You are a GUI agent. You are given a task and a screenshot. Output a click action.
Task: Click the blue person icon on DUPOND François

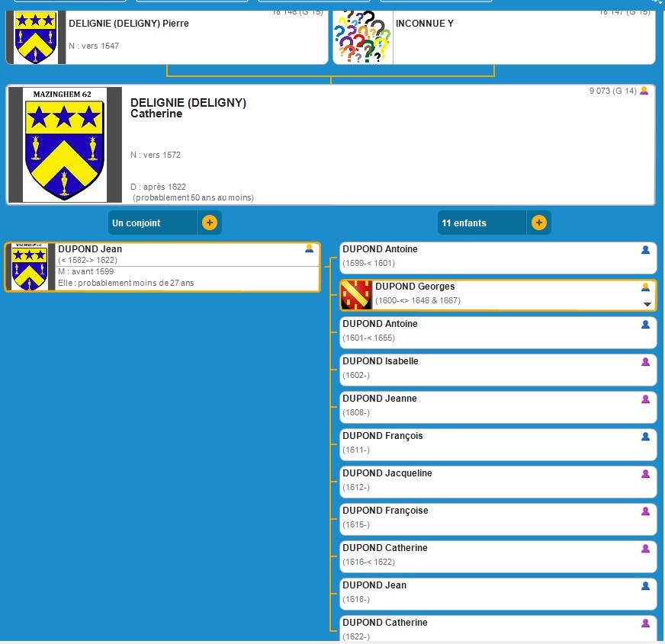point(645,437)
